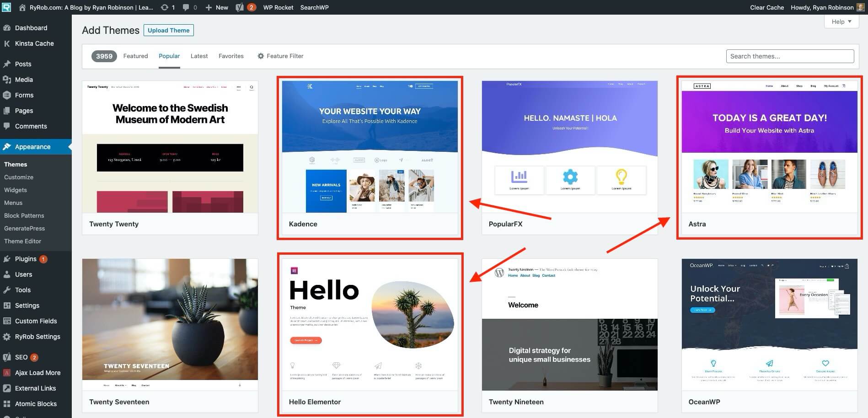Click the Media icon in sidebar
This screenshot has height=418, width=868.
point(7,80)
